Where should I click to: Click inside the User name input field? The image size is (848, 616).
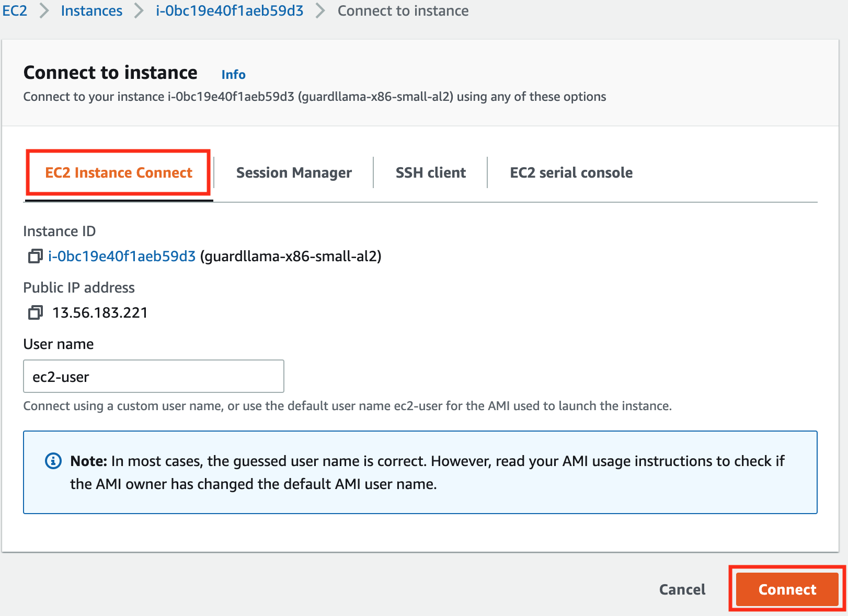(x=153, y=376)
